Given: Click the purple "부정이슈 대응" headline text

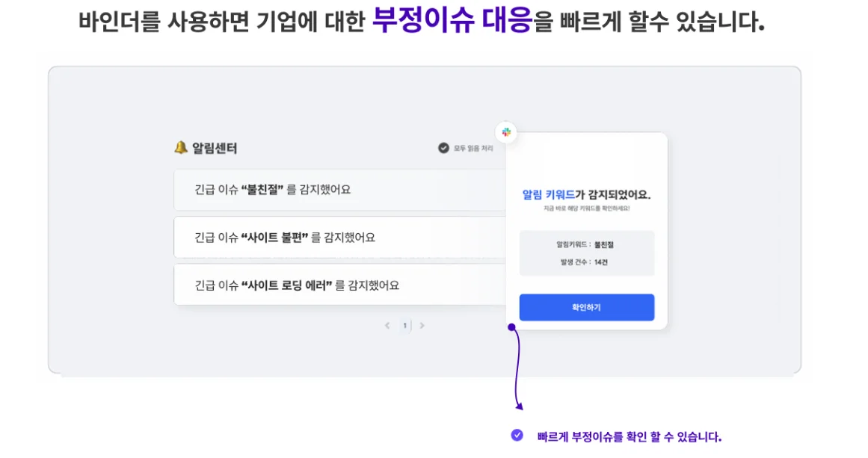Looking at the screenshot, I should click(452, 20).
